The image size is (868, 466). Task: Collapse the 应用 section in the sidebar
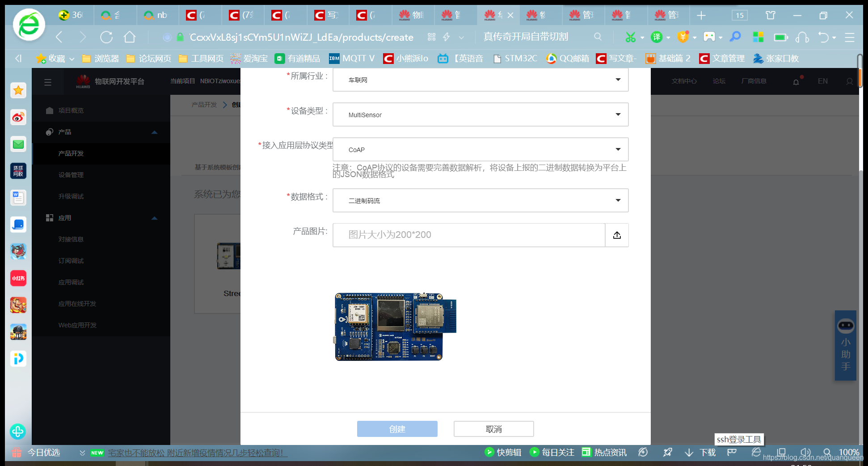[x=154, y=218]
